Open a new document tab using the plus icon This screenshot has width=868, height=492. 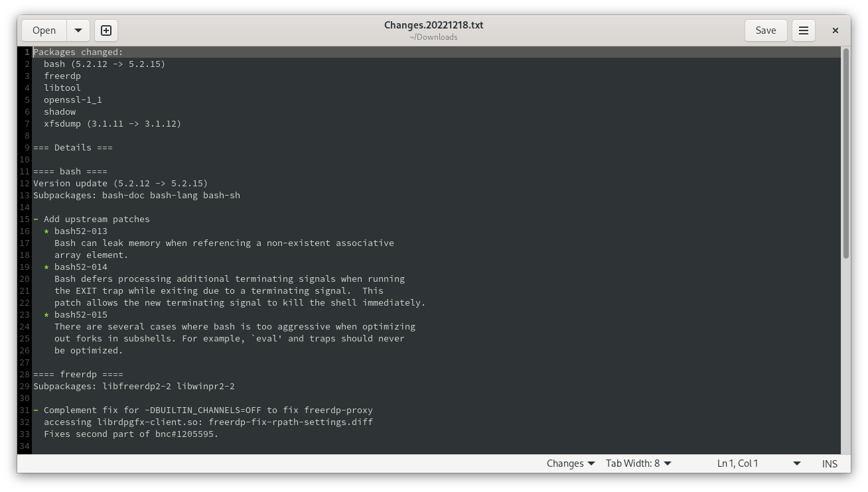click(106, 30)
